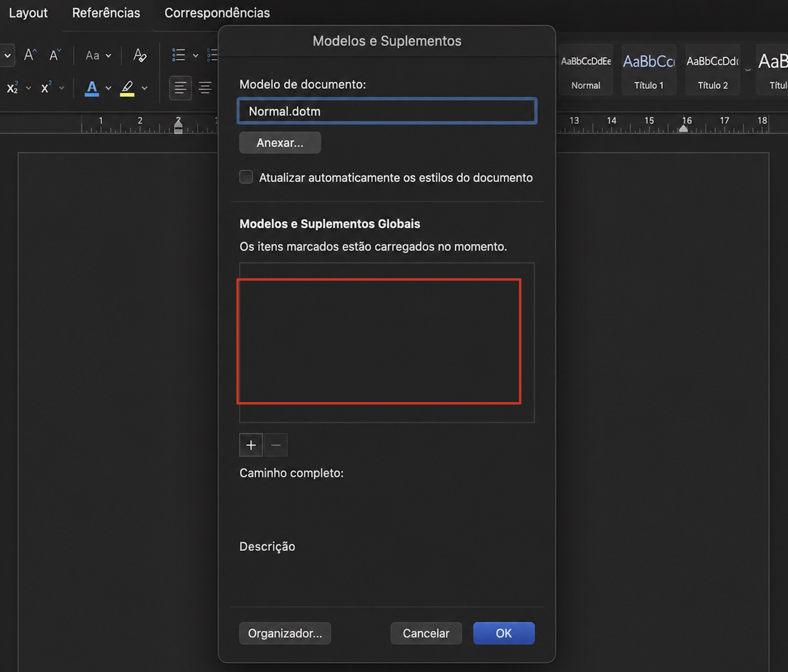Screen dimensions: 788x672
Task: Open the Referências ribbon tab
Action: 106,13
